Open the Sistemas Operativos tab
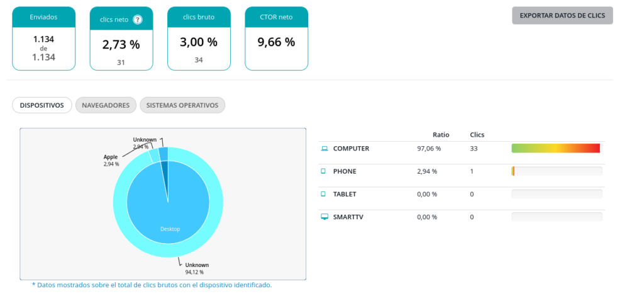 (x=182, y=105)
